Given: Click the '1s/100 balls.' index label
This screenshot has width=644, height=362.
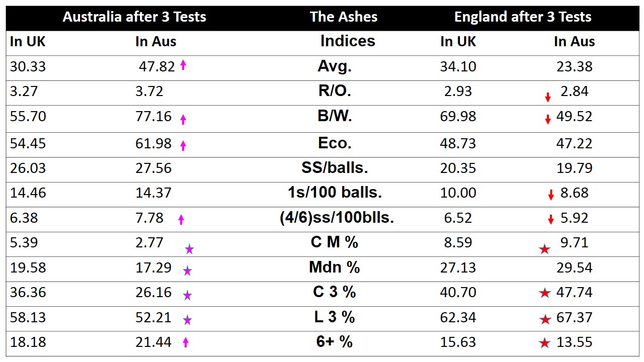Looking at the screenshot, I should (x=335, y=192).
